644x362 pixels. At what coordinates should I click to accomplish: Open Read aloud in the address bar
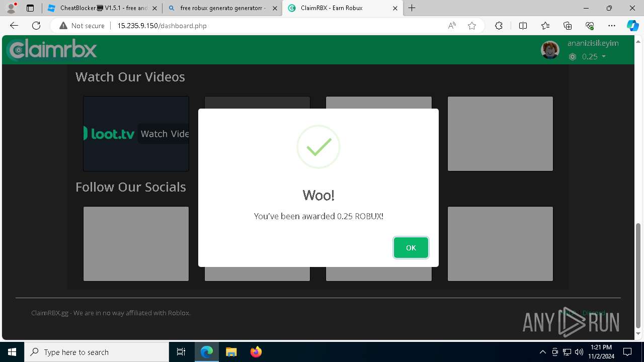tap(452, 26)
